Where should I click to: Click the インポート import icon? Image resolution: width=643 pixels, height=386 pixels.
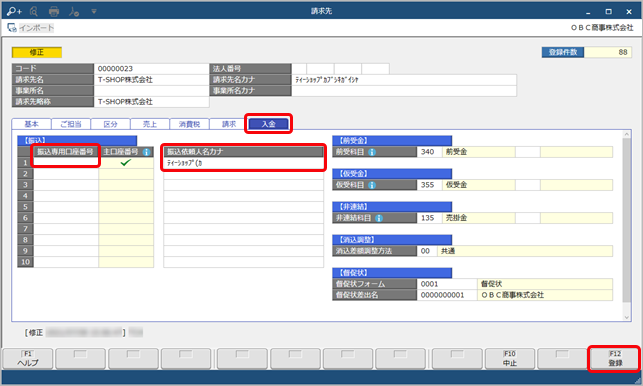pyautogui.click(x=12, y=28)
